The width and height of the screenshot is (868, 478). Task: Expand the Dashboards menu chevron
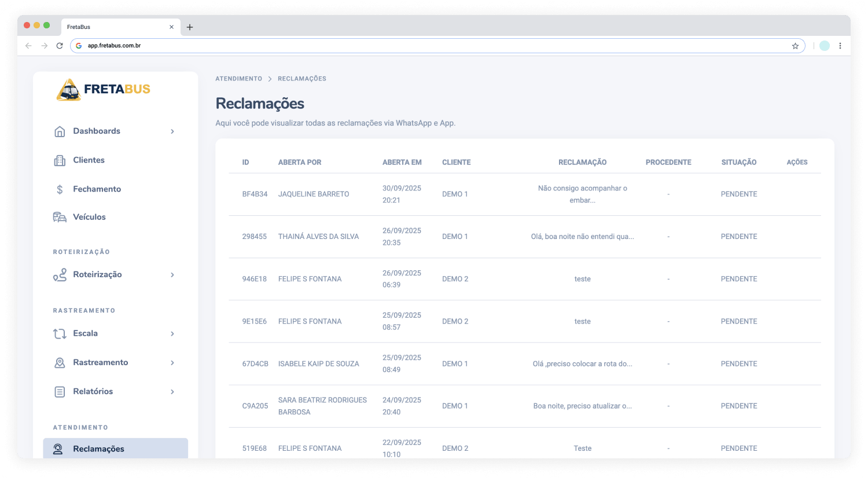click(172, 131)
